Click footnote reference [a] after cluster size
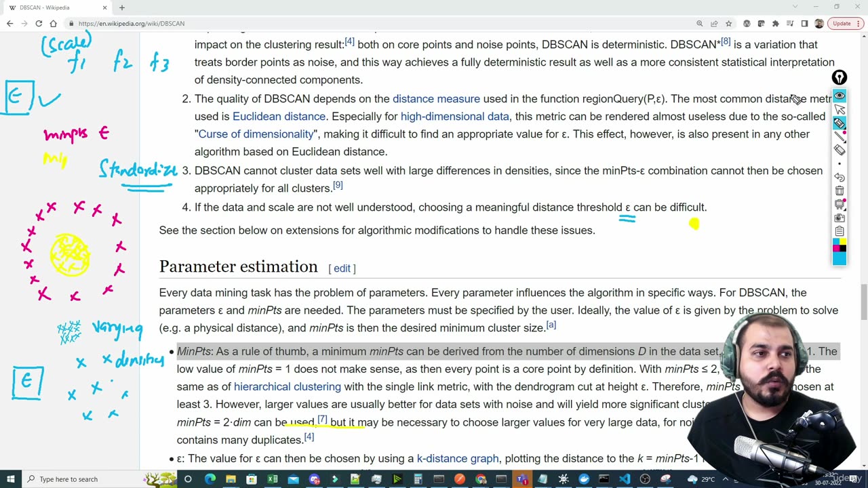 point(551,325)
